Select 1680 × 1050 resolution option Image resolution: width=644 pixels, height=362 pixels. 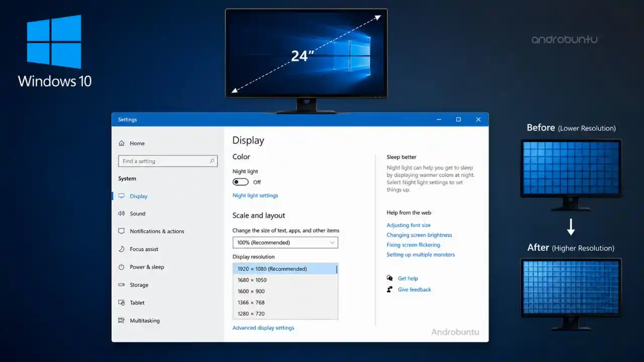coord(285,280)
